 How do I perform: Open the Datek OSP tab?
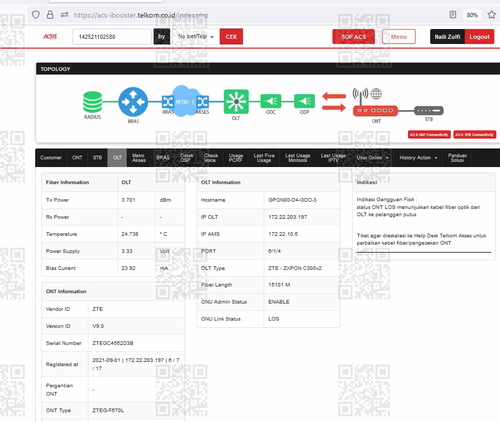click(x=187, y=158)
